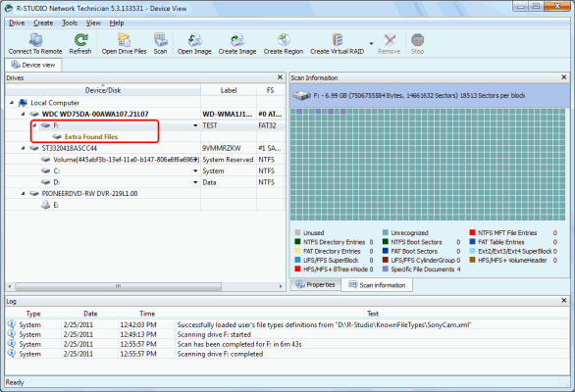Open the dropdown arrow on C: row
Viewport: 575px width, 392px height.
point(196,171)
